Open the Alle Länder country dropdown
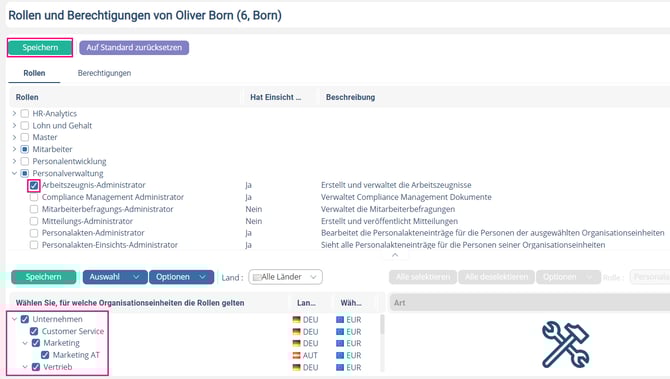This screenshot has width=670, height=379. 285,277
